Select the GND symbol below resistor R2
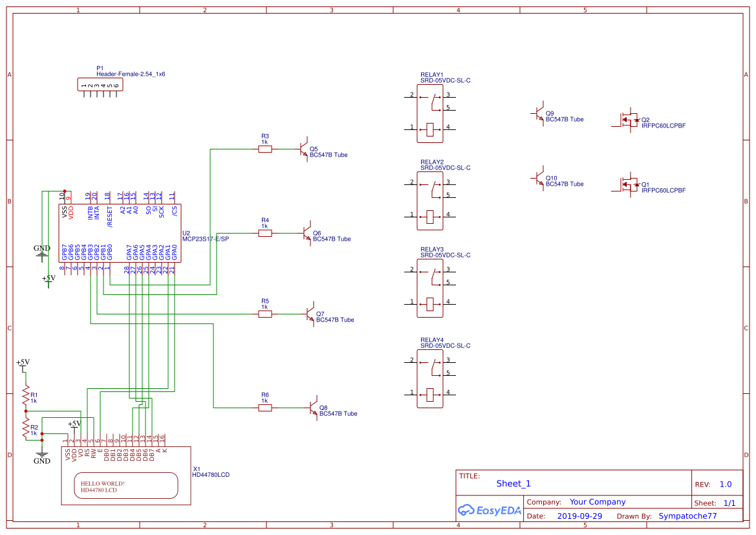 42,457
